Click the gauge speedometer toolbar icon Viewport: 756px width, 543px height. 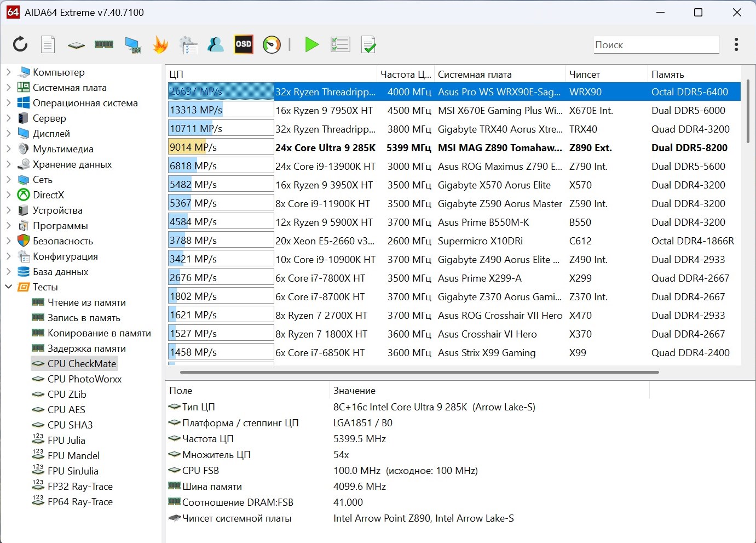click(272, 44)
